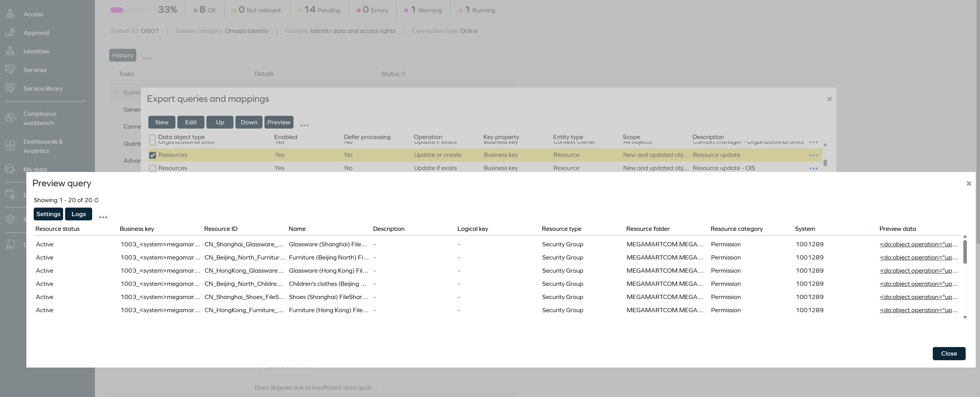Click the My data sidebar icon
980x397 pixels.
click(10, 169)
